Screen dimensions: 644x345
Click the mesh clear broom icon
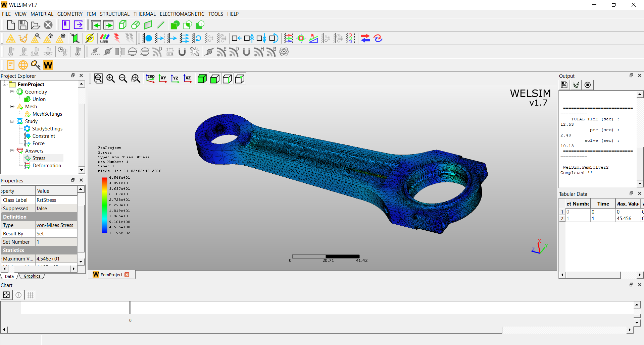pyautogui.click(x=23, y=39)
